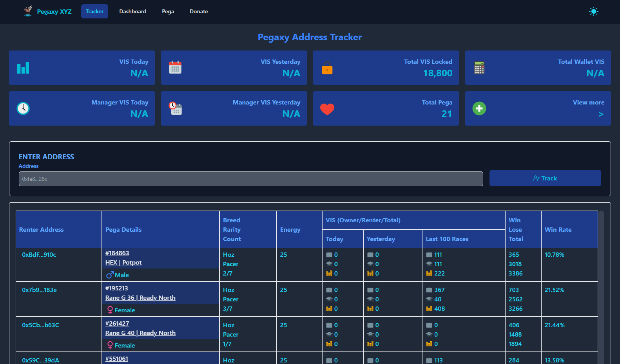Click the green plus icon in View more
The height and width of the screenshot is (364, 620).
pos(479,108)
